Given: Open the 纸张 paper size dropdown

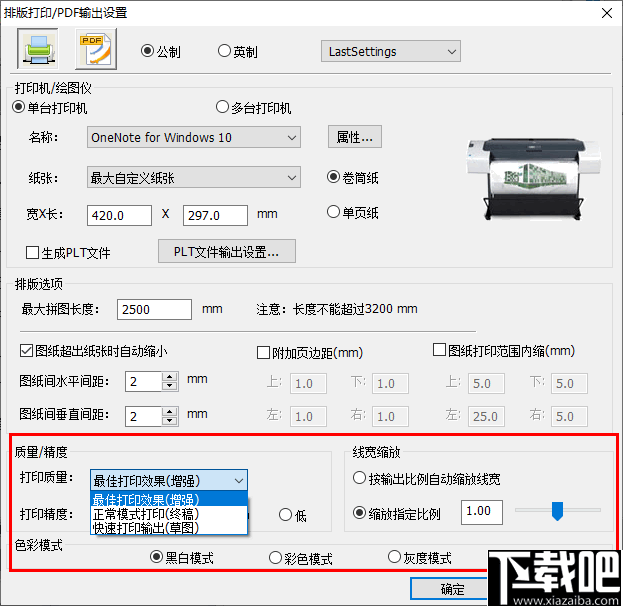Looking at the screenshot, I should click(193, 177).
